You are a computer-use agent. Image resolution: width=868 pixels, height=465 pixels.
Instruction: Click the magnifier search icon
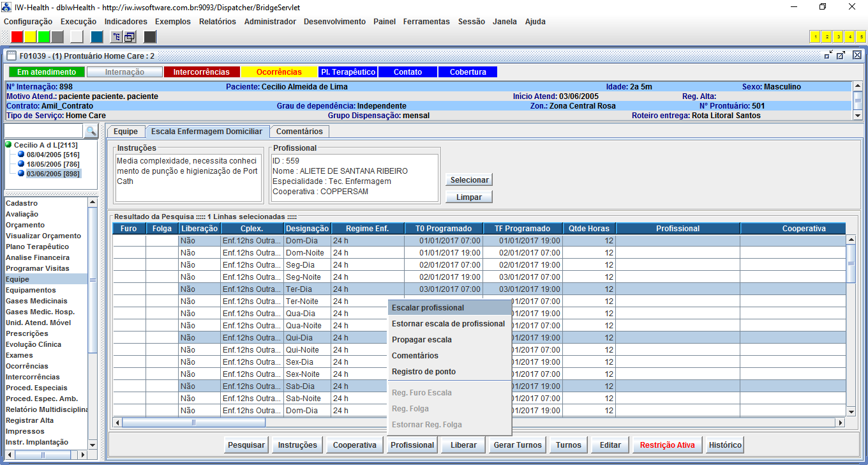click(91, 131)
